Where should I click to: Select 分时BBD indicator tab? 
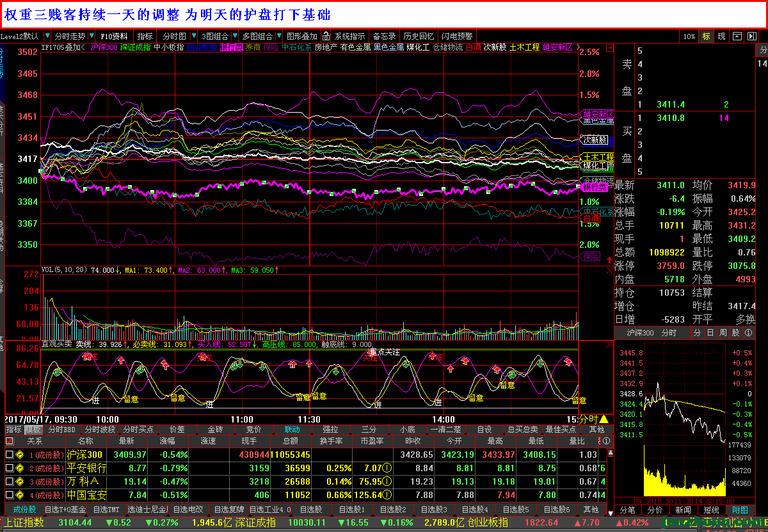click(x=61, y=430)
